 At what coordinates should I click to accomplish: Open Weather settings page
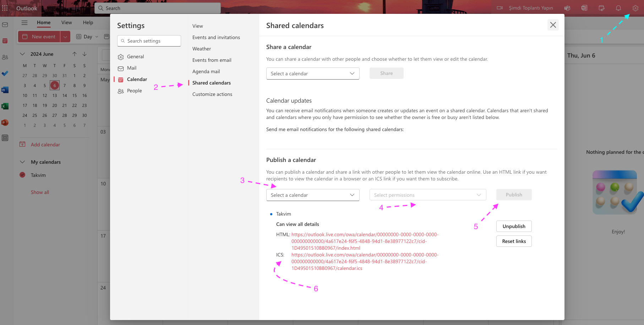pyautogui.click(x=202, y=49)
